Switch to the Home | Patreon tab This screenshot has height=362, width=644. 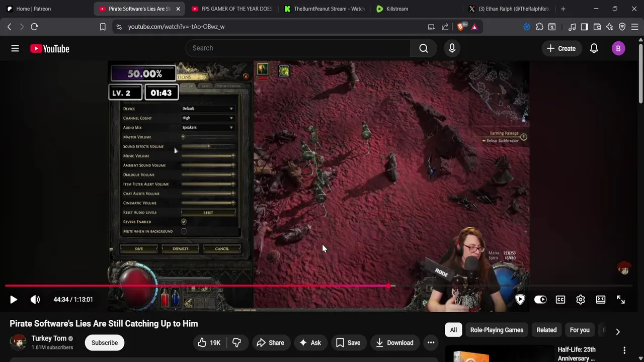pyautogui.click(x=45, y=9)
